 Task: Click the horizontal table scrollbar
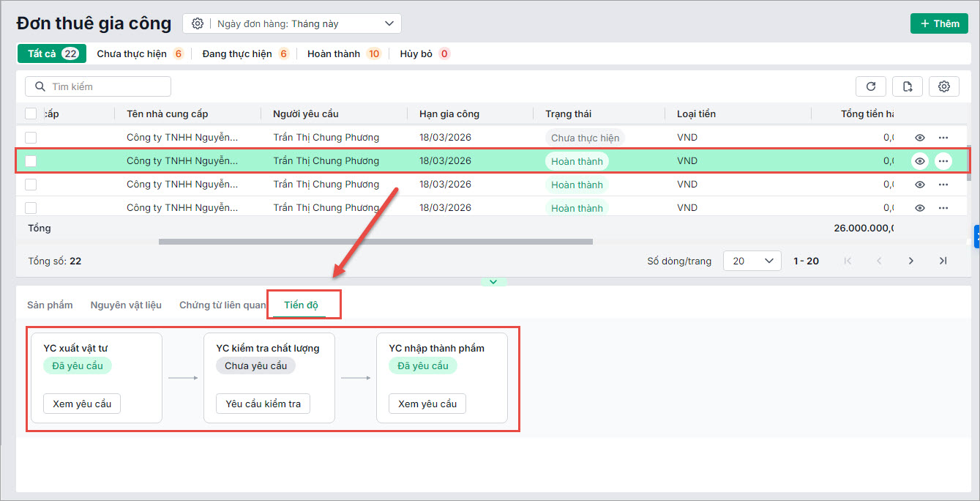(x=375, y=241)
